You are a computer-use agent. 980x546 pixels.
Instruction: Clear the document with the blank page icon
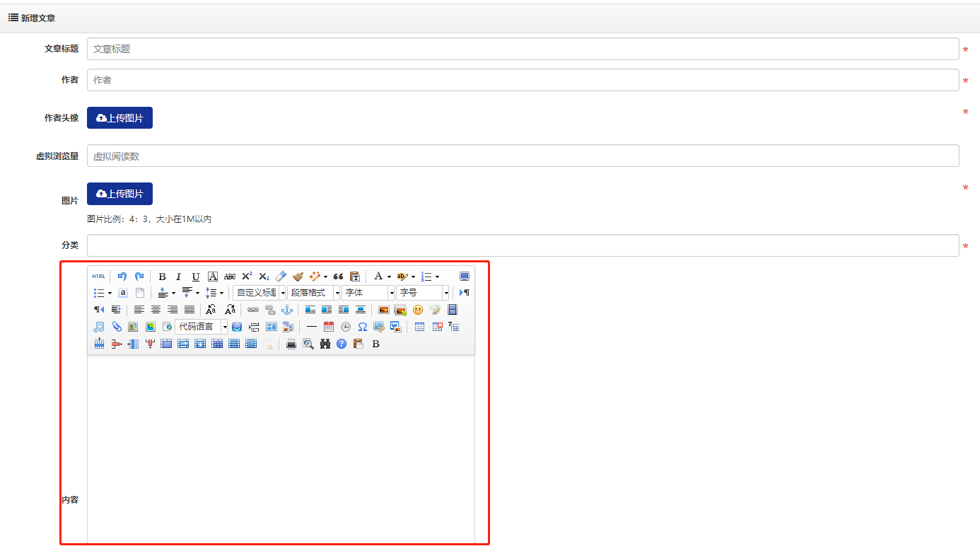[139, 292]
